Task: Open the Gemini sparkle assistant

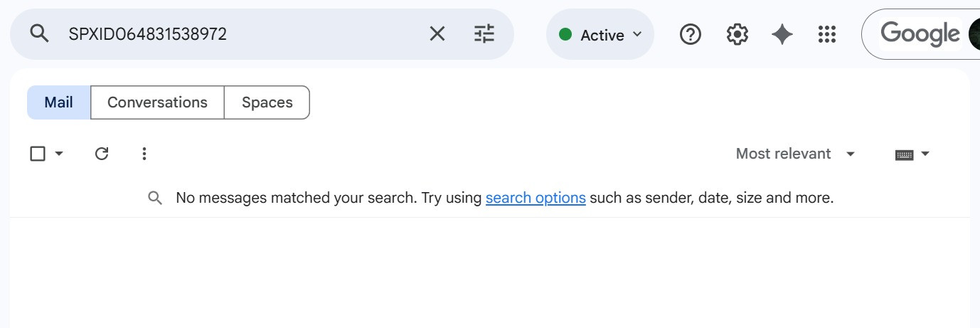Action: (x=782, y=34)
